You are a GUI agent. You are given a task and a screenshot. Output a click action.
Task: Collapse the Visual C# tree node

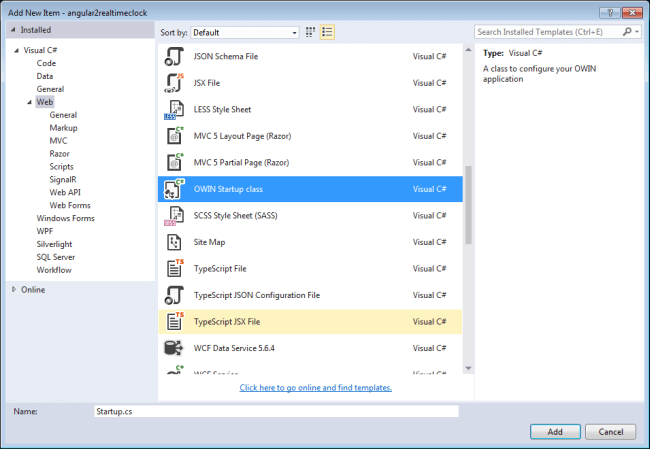tap(17, 51)
